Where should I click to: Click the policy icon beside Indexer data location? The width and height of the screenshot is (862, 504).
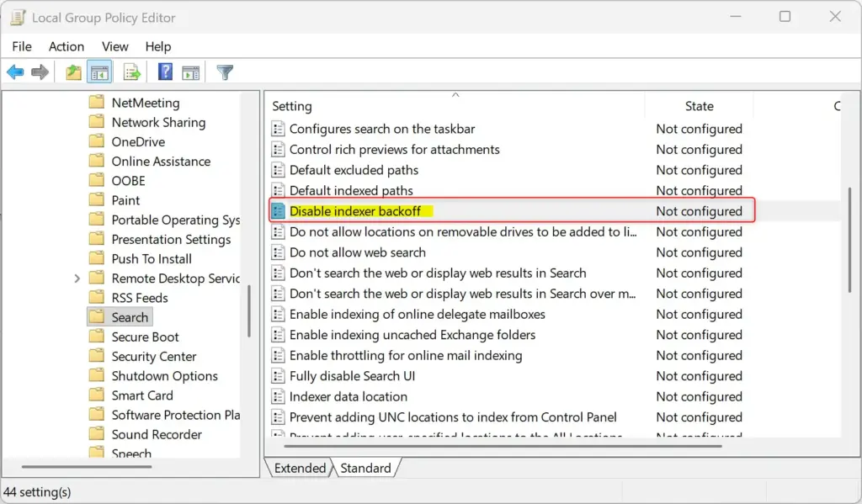click(x=278, y=397)
